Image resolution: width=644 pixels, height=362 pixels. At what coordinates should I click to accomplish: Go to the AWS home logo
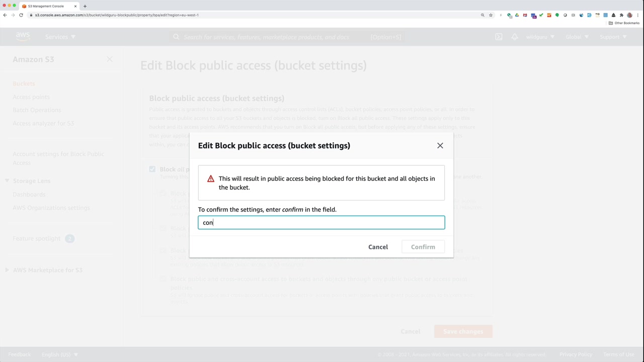pos(23,37)
